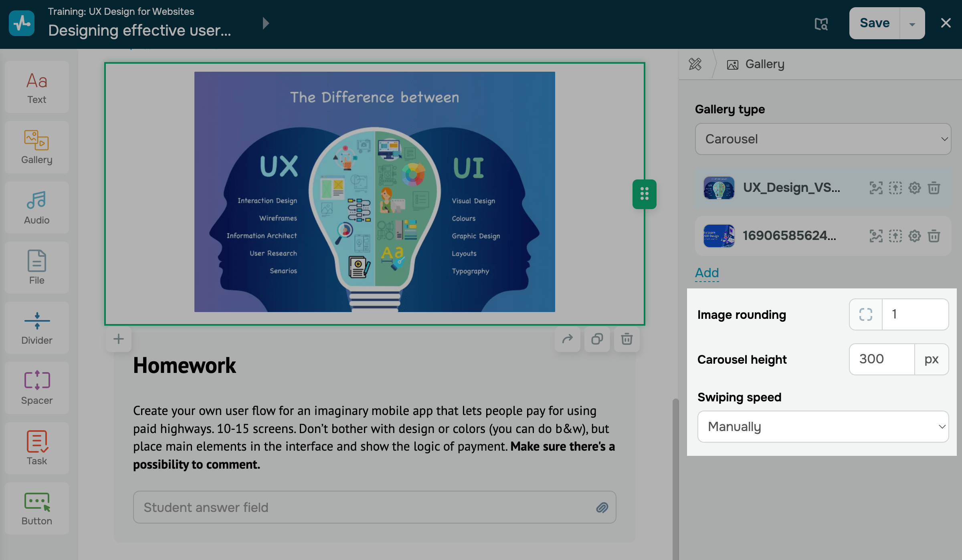Duplicate the selected gallery block
The width and height of the screenshot is (962, 560).
597,339
